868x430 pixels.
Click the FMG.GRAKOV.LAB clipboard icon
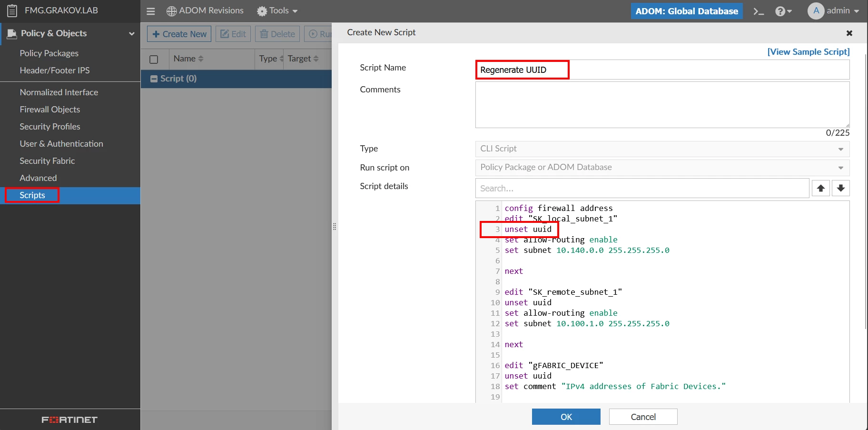[12, 10]
